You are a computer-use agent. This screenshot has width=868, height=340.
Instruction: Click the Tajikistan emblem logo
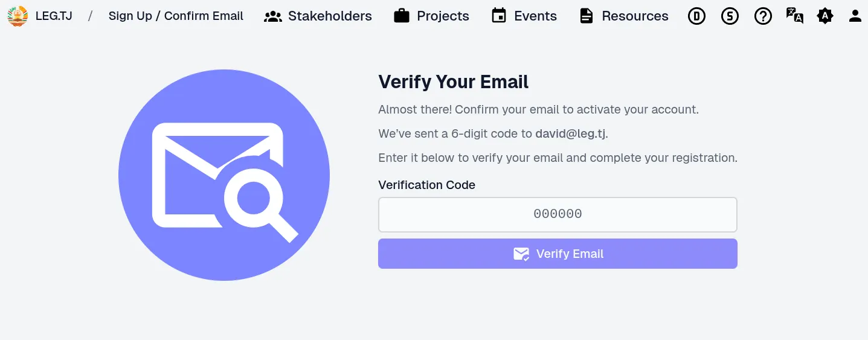point(18,16)
